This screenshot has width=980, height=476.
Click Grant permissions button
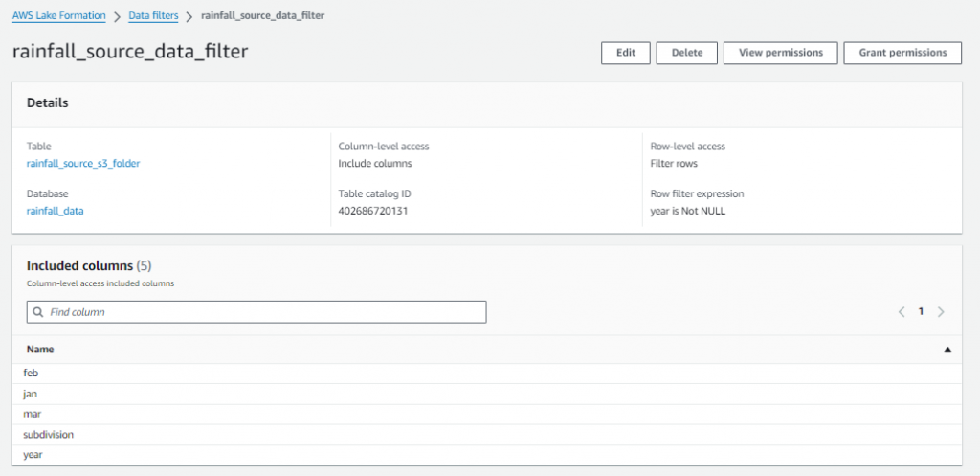(x=902, y=53)
